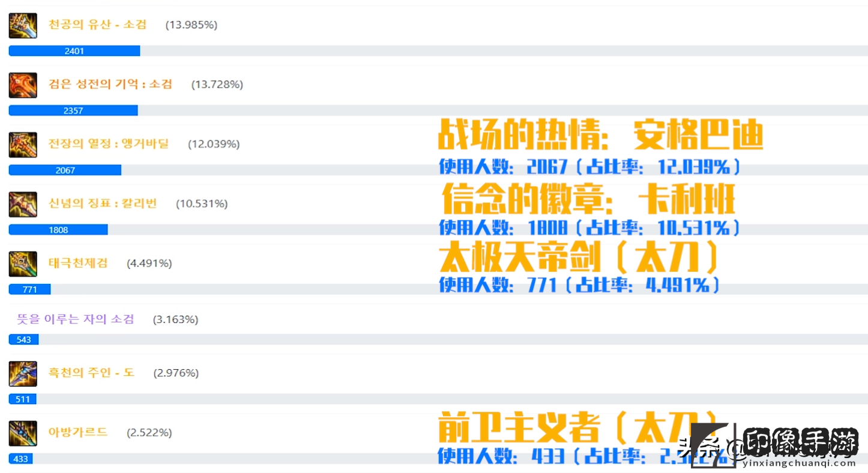This screenshot has height=473, width=868.
Task: Click the usage bar showing 2401
Action: pos(74,51)
